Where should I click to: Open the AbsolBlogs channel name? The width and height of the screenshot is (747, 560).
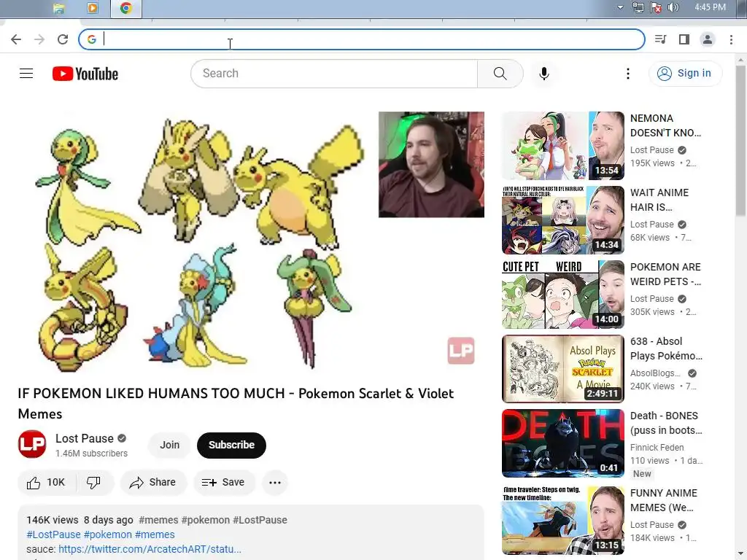click(655, 373)
